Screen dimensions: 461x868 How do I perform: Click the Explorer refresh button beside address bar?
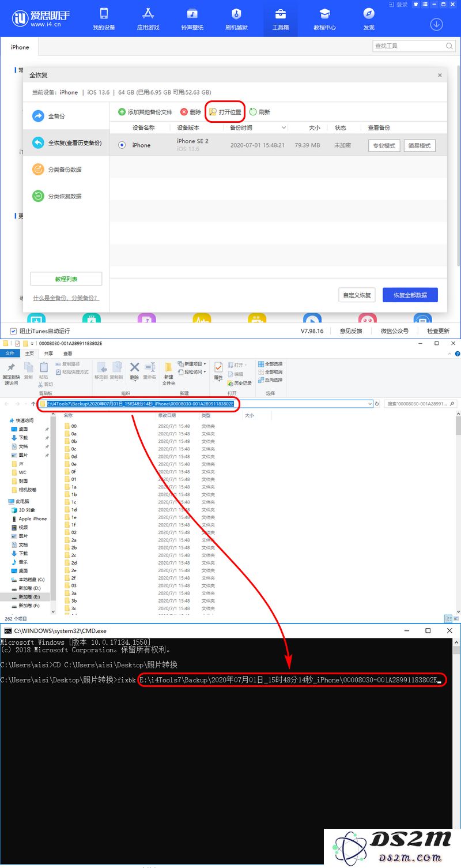coord(377,404)
